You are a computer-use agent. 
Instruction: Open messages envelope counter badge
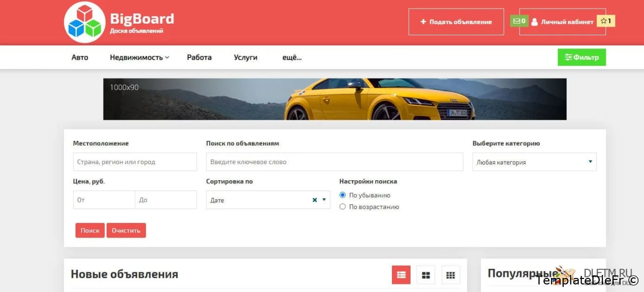[519, 21]
